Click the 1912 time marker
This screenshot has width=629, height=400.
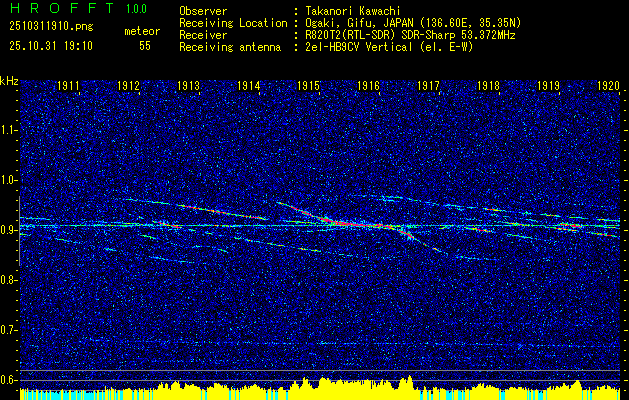(128, 85)
